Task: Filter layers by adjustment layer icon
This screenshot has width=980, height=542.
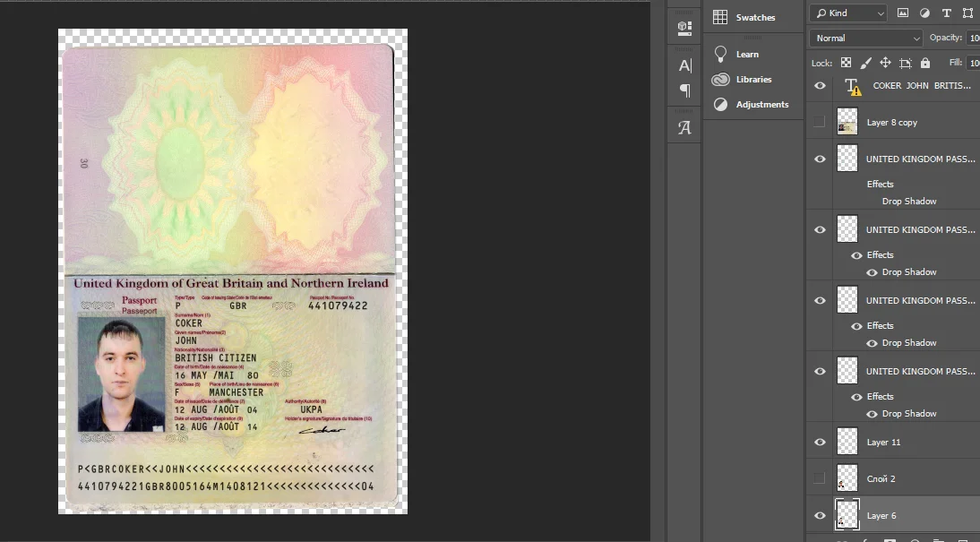Action: [924, 13]
